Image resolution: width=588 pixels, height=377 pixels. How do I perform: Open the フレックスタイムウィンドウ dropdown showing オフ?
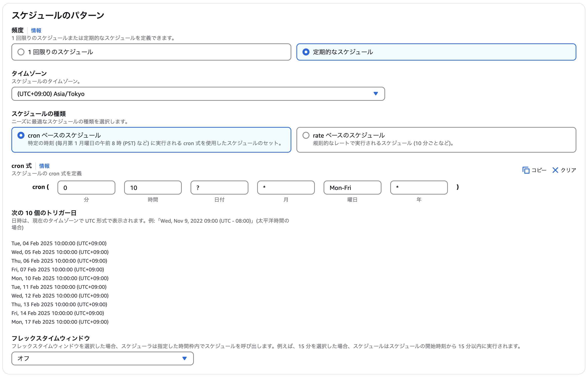(x=103, y=358)
